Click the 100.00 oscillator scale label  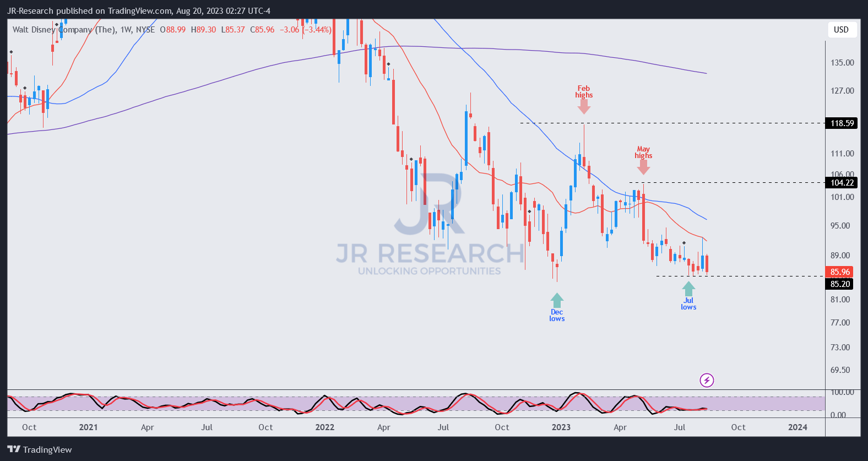tap(842, 392)
